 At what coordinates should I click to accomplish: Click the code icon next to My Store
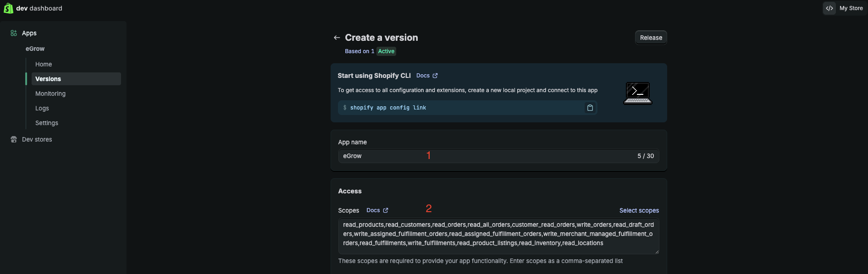(x=829, y=8)
